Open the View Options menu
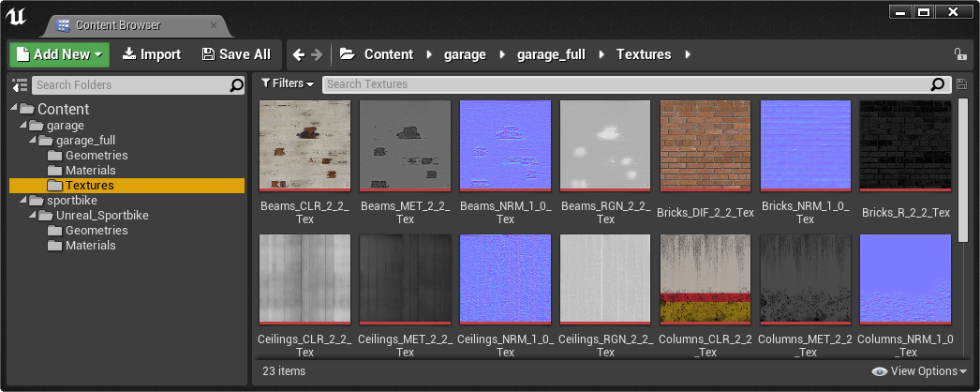Image resolution: width=980 pixels, height=392 pixels. pos(919,371)
